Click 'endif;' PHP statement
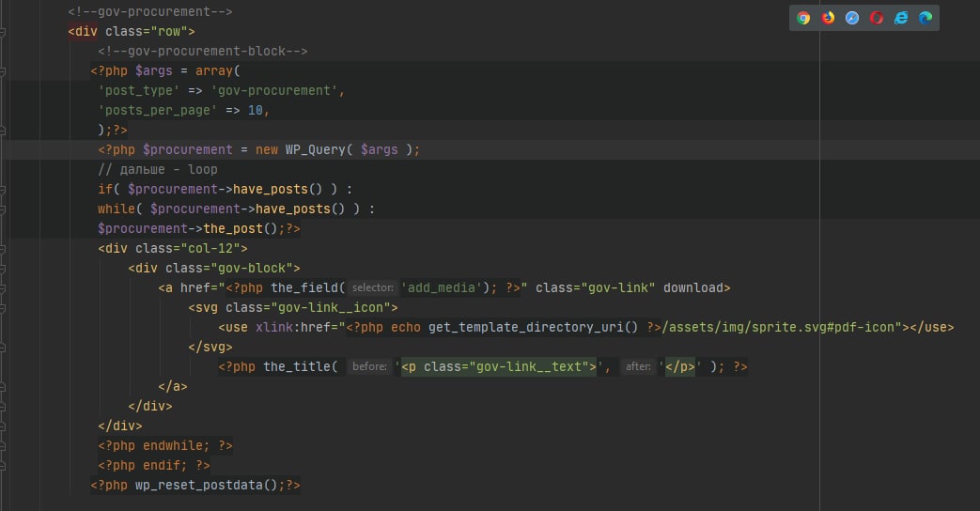This screenshot has width=980, height=511. [165, 465]
